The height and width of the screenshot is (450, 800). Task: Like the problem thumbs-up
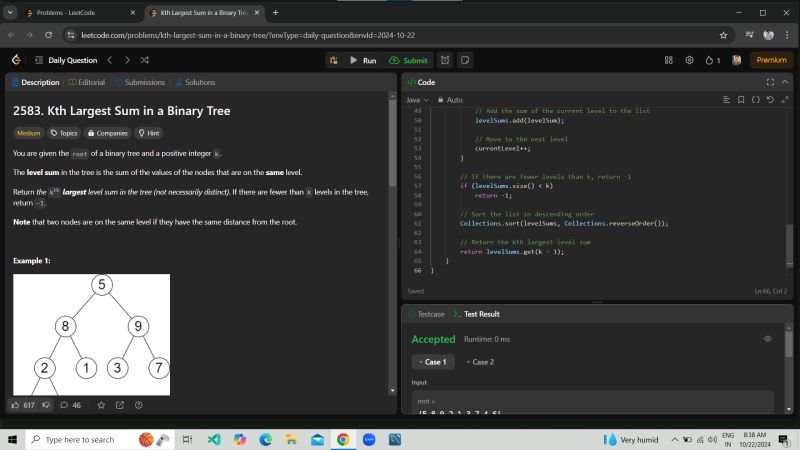tap(22, 405)
